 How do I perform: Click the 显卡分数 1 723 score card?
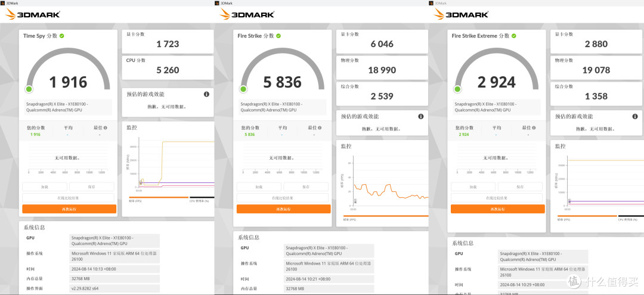168,42
